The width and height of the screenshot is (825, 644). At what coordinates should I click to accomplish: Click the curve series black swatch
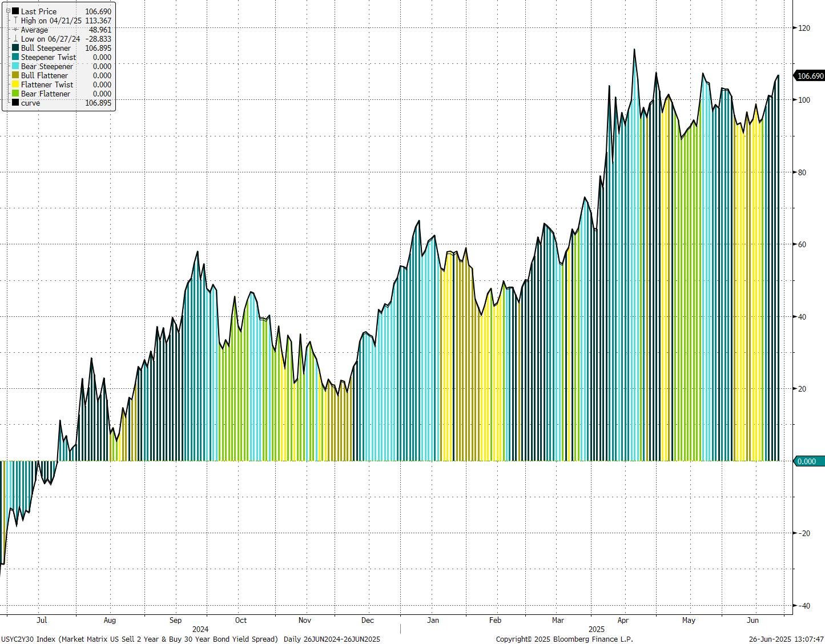coord(15,103)
